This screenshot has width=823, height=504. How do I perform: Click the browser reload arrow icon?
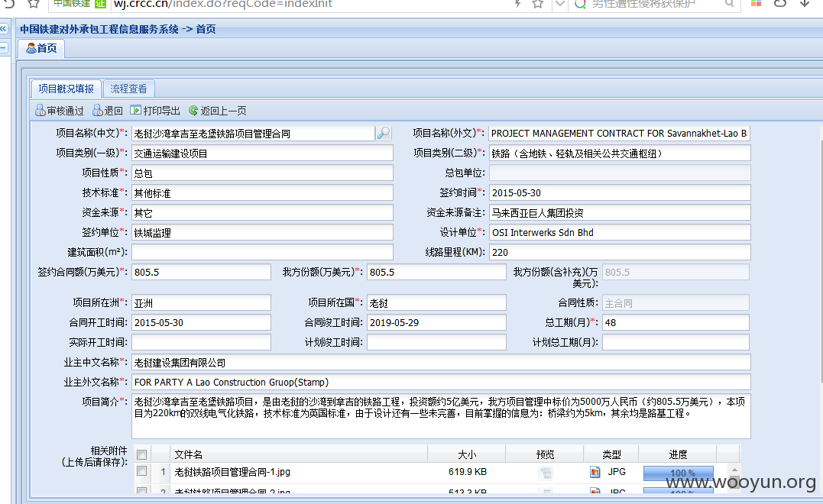pyautogui.click(x=9, y=4)
